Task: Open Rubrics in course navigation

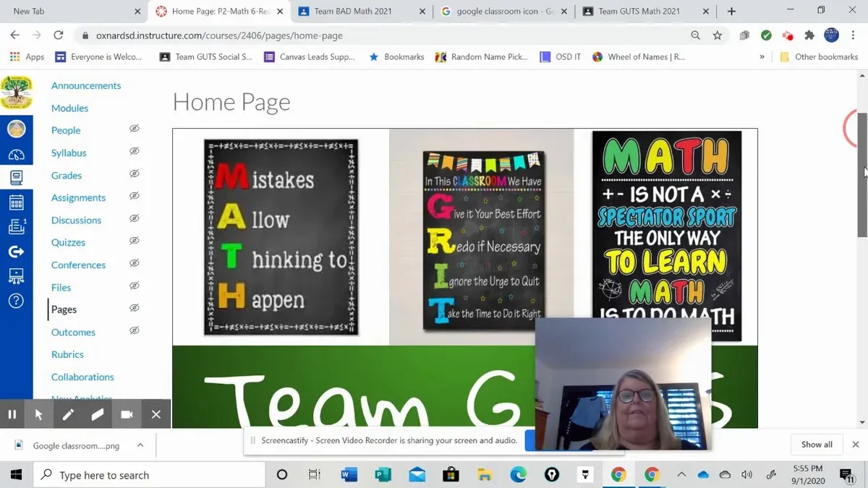Action: click(67, 354)
